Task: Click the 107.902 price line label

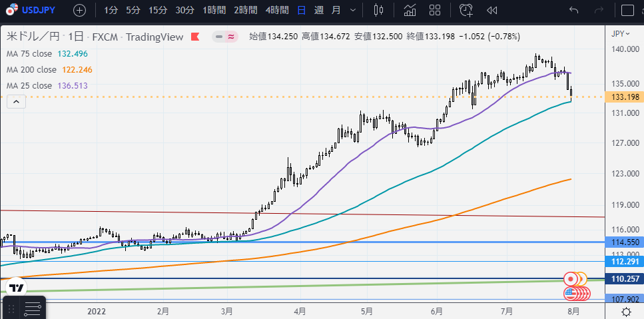Action: (x=625, y=299)
